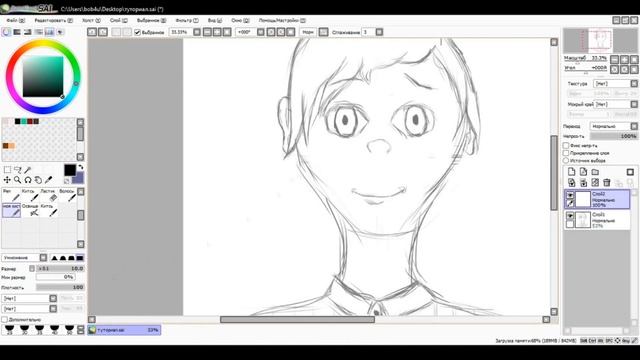Open the Холст menu
This screenshot has height=360, width=640.
(91, 20)
